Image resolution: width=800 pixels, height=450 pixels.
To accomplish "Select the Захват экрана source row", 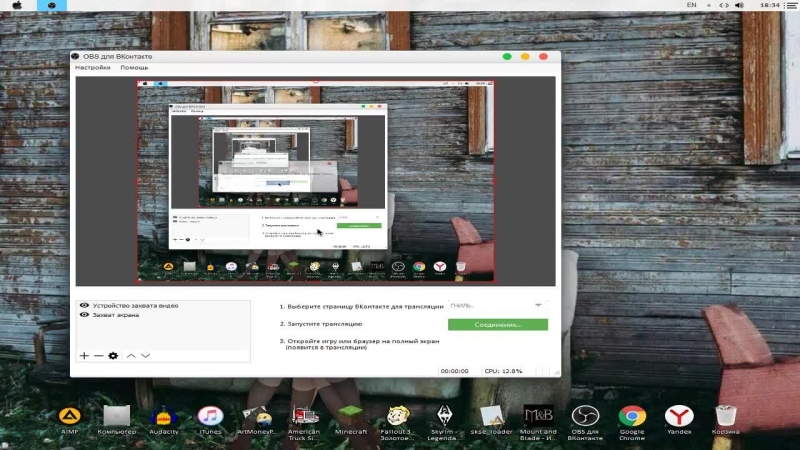I will click(163, 315).
